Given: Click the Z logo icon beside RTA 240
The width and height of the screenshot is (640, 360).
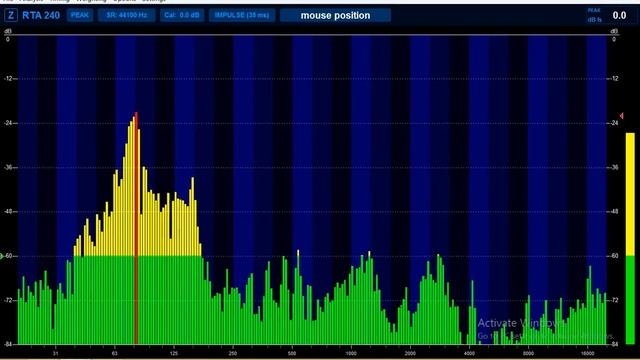Looking at the screenshot, I should point(11,16).
